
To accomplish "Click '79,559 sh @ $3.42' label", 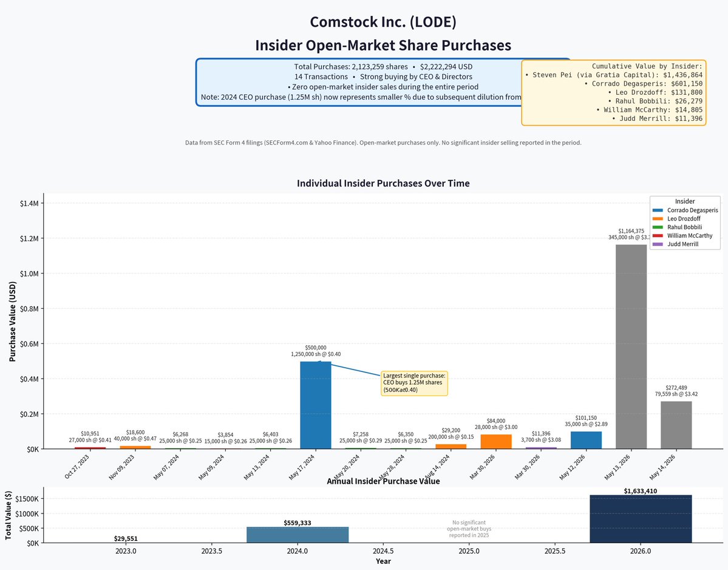I will pyautogui.click(x=676, y=394).
